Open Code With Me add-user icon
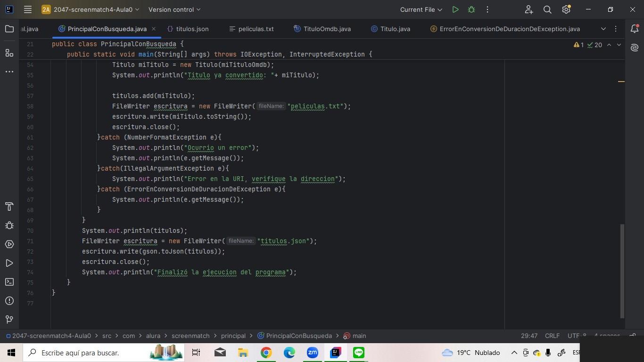Screen dimensions: 644x362 pyautogui.click(x=529, y=9)
